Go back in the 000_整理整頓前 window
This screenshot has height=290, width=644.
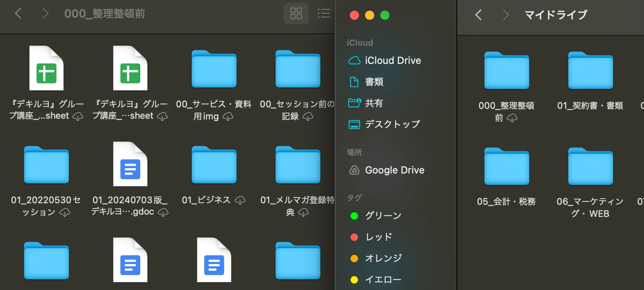[18, 14]
